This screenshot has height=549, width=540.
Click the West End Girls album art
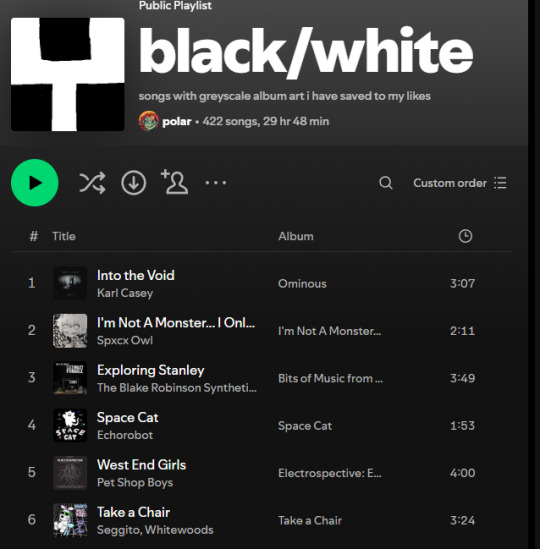click(70, 473)
